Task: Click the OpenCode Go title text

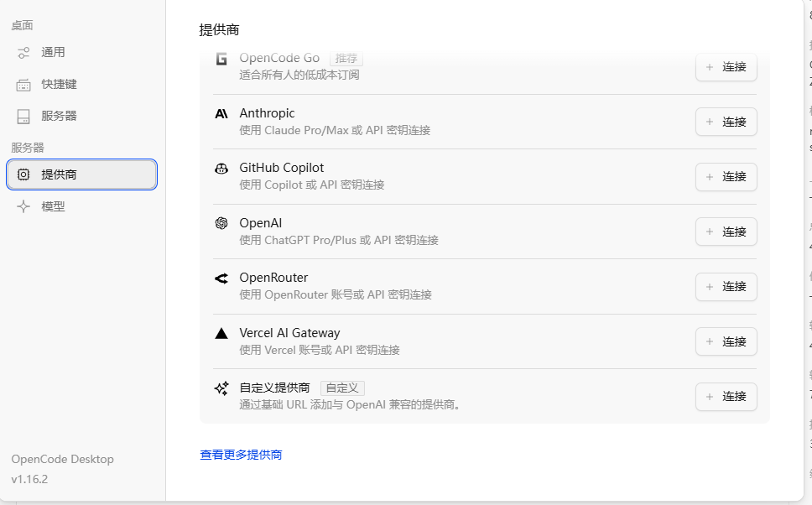Action: [x=279, y=58]
